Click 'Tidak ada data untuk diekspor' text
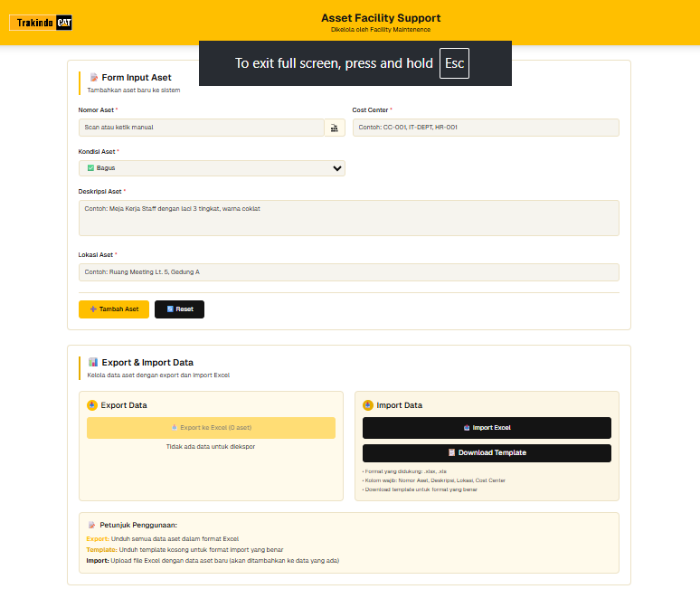The width and height of the screenshot is (700, 589). tap(211, 447)
